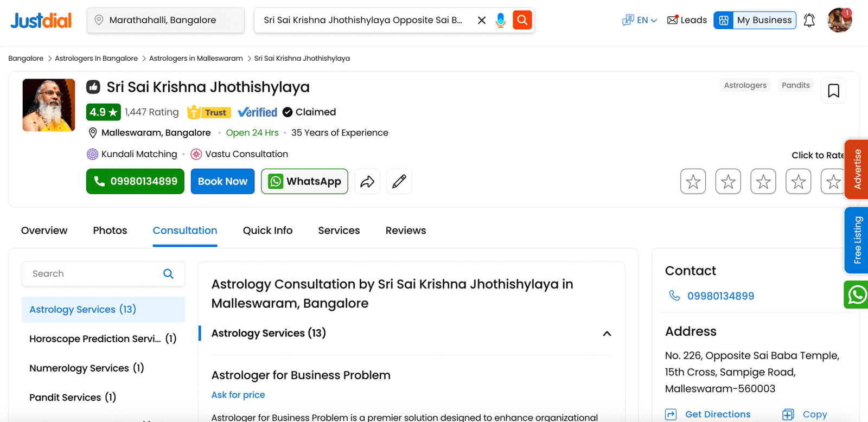Click the Book Now button

pos(222,181)
